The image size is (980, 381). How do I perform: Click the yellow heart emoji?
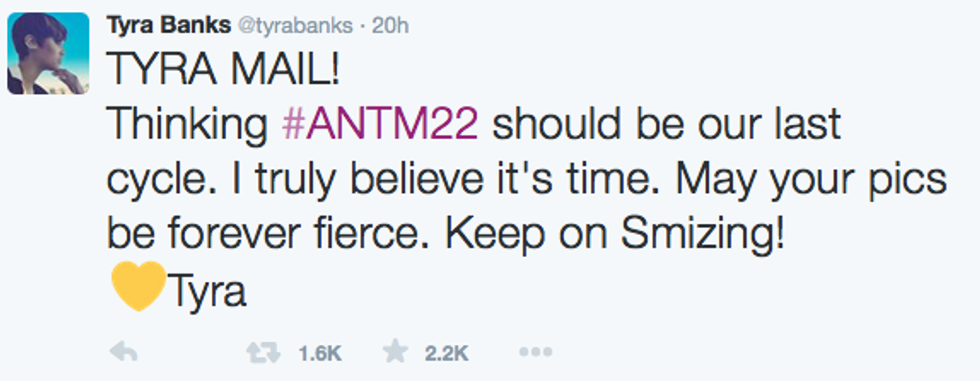coord(138,286)
